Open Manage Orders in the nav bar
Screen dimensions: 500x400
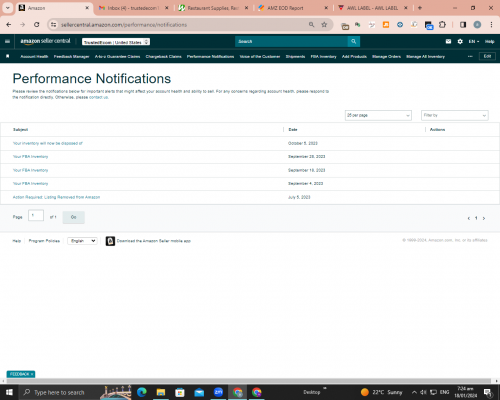pyautogui.click(x=386, y=57)
